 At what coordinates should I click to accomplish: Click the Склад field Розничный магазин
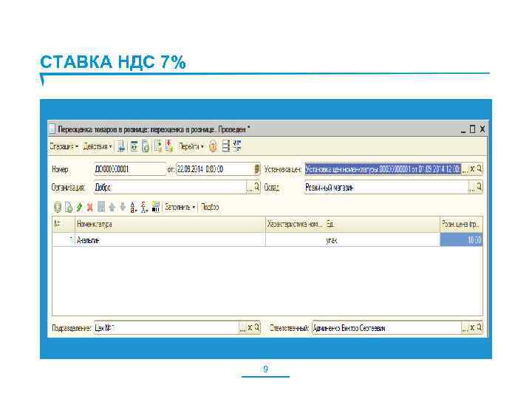pos(386,187)
